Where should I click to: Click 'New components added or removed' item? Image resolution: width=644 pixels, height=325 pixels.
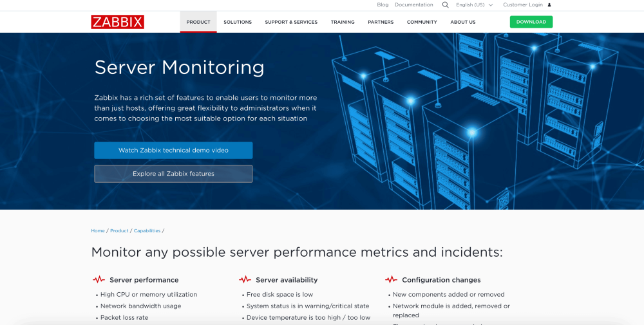pos(448,295)
